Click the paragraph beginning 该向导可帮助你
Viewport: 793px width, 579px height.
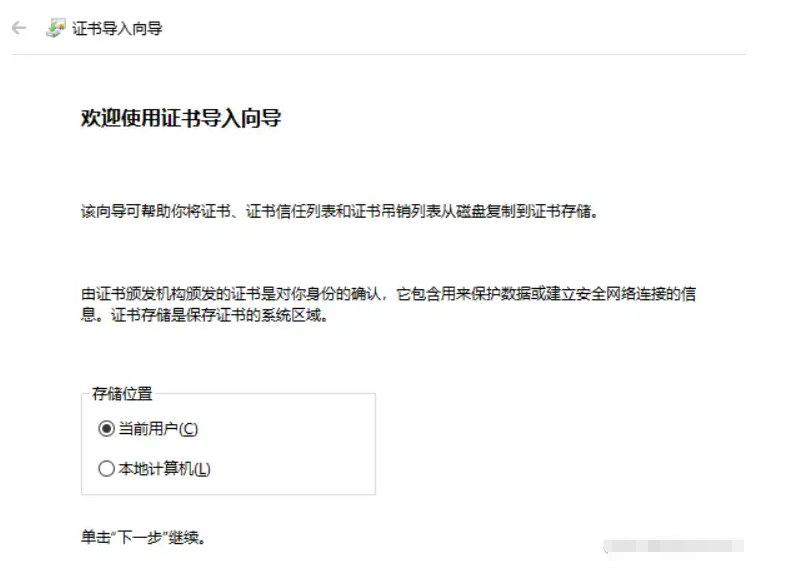coord(339,211)
